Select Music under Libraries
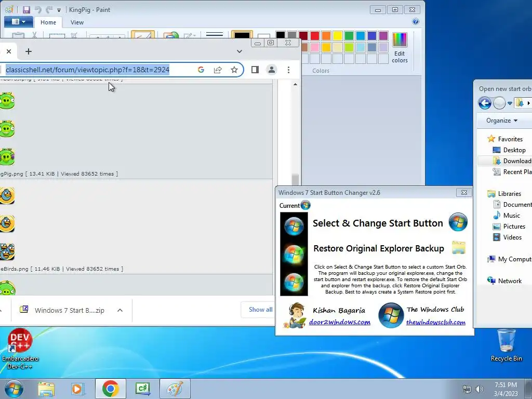The image size is (532, 399). coord(507,216)
